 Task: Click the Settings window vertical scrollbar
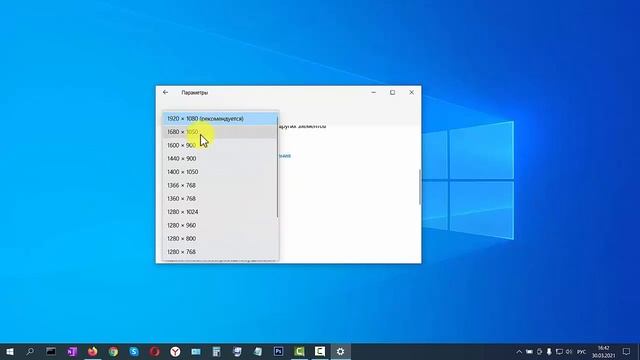[420, 187]
